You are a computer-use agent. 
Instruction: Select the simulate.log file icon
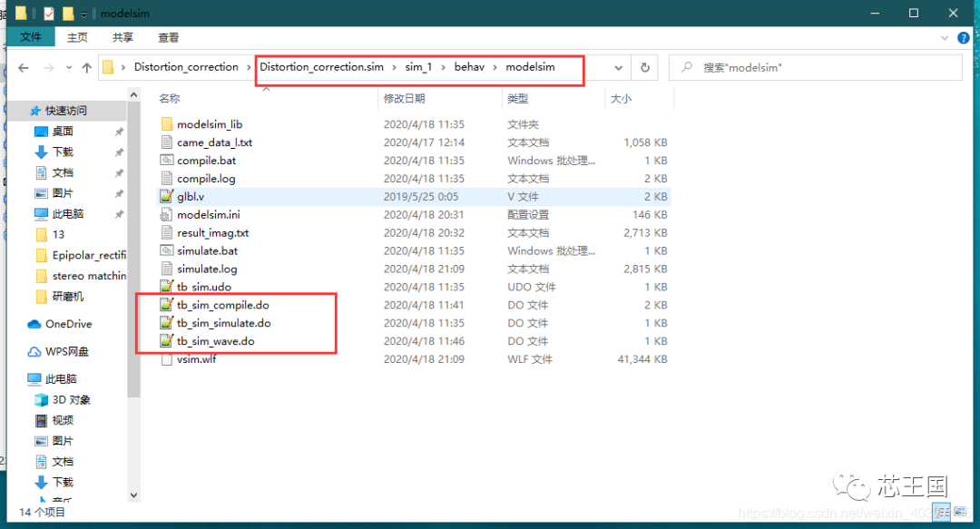167,269
